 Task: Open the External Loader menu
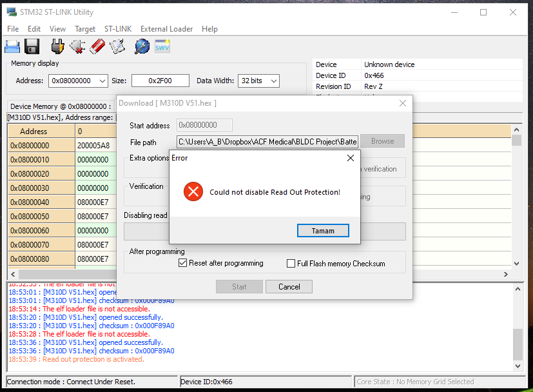(x=166, y=29)
